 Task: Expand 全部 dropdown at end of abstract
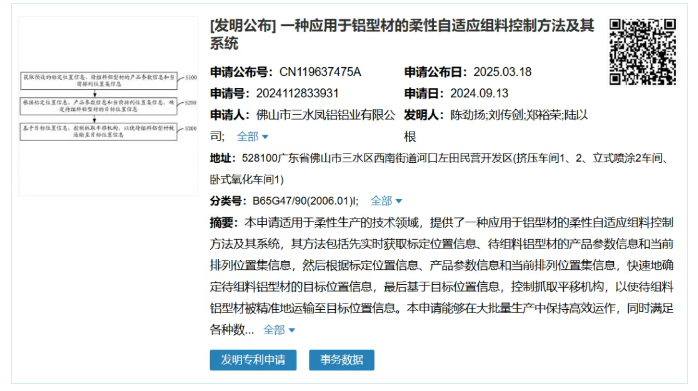(x=279, y=330)
